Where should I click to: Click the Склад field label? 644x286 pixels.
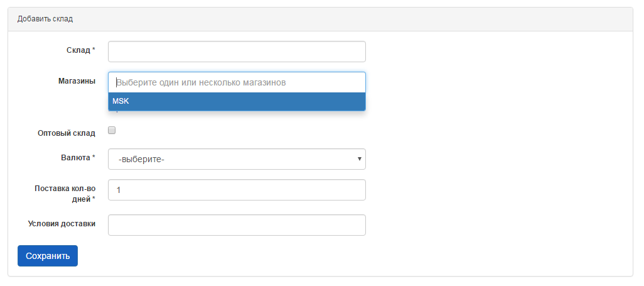click(78, 50)
